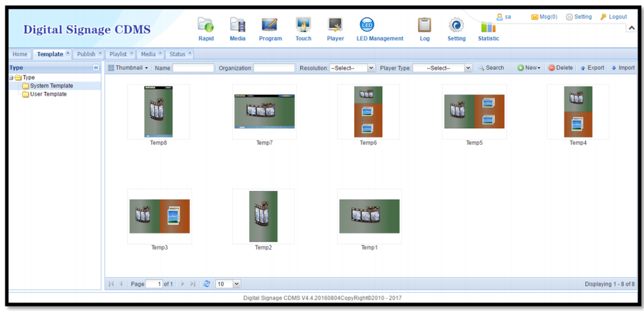Refresh the template list
This screenshot has width=644, height=311.
click(x=207, y=284)
